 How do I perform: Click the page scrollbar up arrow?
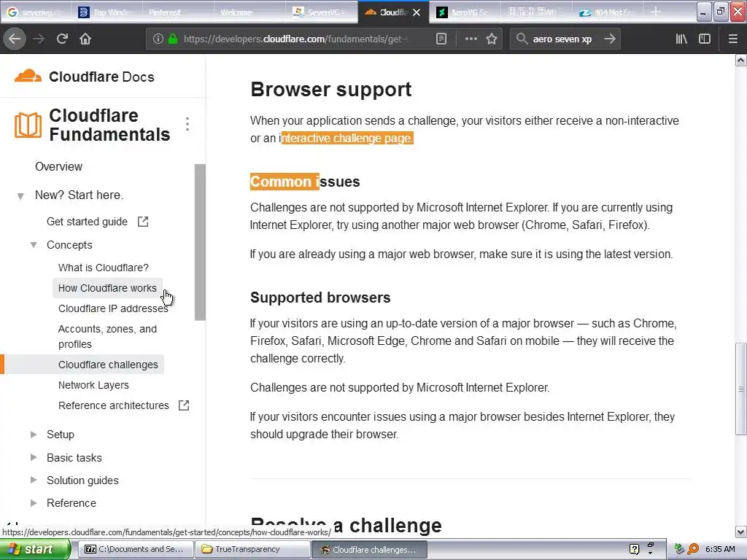point(741,60)
